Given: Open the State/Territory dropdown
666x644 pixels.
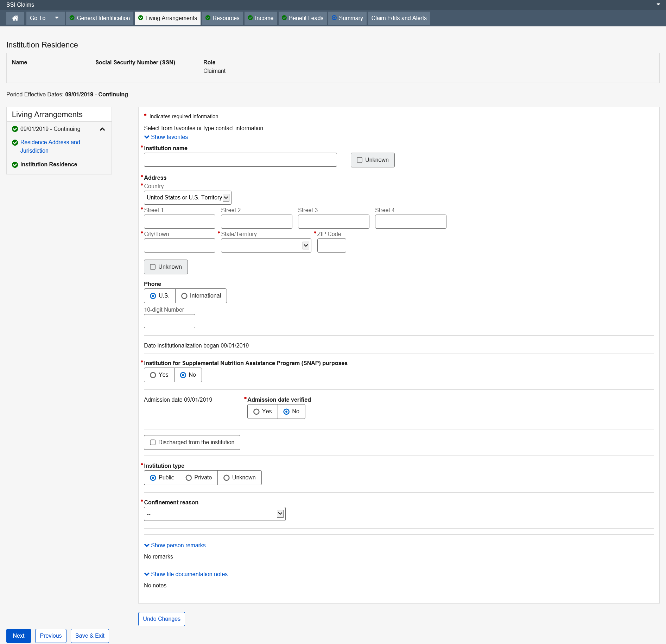Looking at the screenshot, I should (266, 246).
